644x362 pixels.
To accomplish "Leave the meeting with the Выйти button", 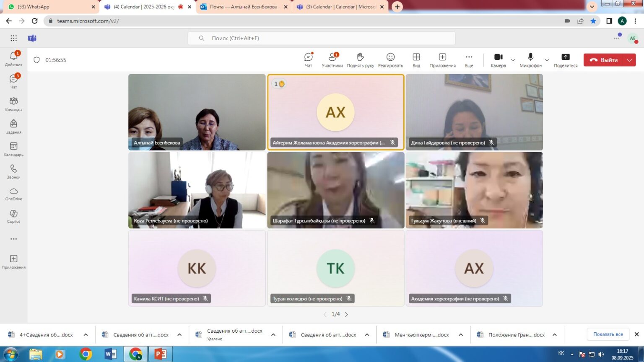I will tap(604, 60).
